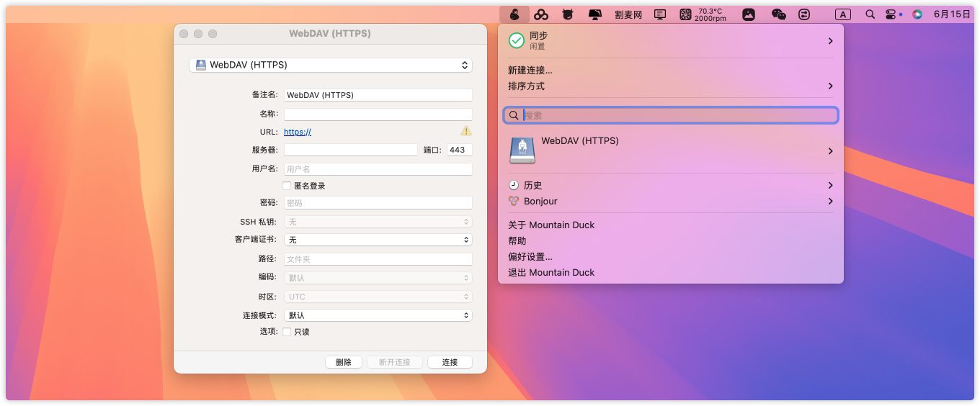This screenshot has width=980, height=406.
Task: Open the fan temperature 70.3°C monitor
Action: (703, 14)
